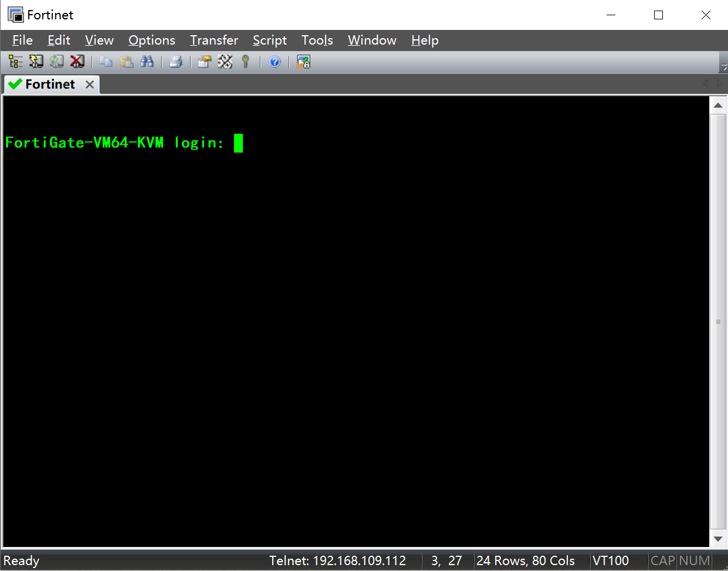Click the scroll up arrow
This screenshot has width=728, height=571.
pyautogui.click(x=718, y=105)
